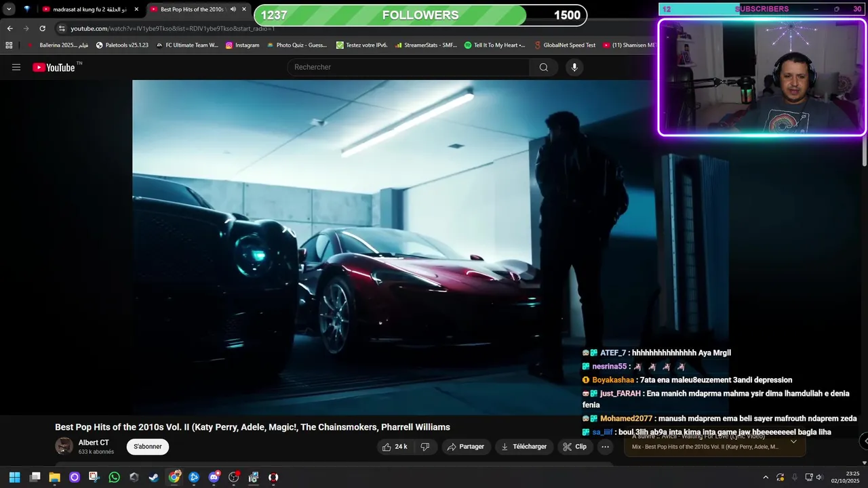The height and width of the screenshot is (488, 868).
Task: Open Steam from the taskbar
Action: click(x=154, y=477)
